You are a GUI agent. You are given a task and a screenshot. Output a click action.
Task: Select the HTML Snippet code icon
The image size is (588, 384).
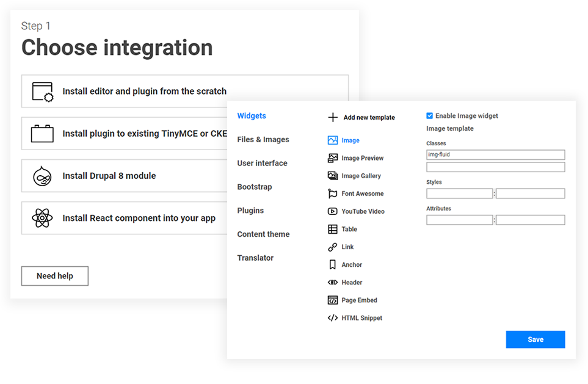click(x=333, y=318)
